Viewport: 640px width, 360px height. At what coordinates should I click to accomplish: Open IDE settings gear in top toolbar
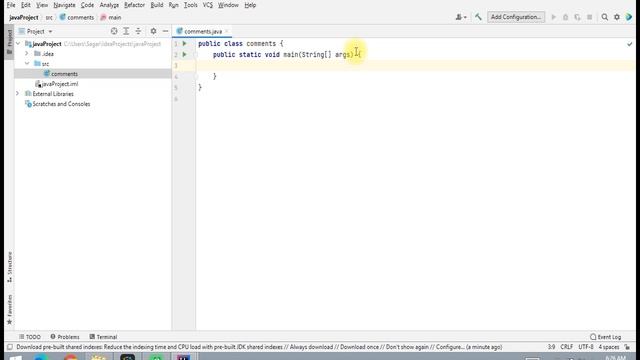pyautogui.click(x=617, y=17)
